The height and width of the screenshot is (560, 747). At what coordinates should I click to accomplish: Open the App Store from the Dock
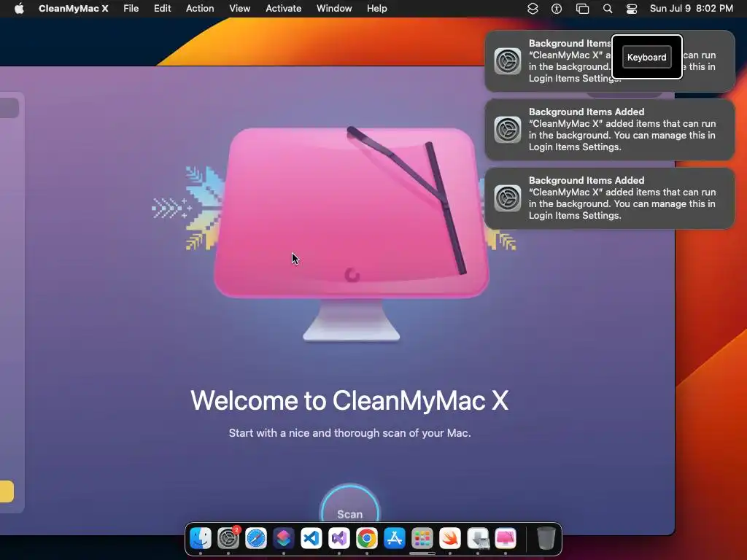tap(395, 539)
